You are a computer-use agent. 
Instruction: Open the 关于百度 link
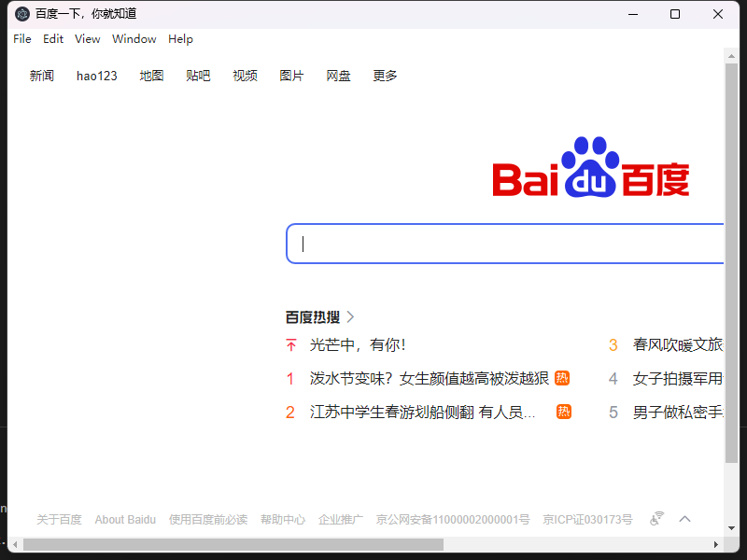point(59,520)
